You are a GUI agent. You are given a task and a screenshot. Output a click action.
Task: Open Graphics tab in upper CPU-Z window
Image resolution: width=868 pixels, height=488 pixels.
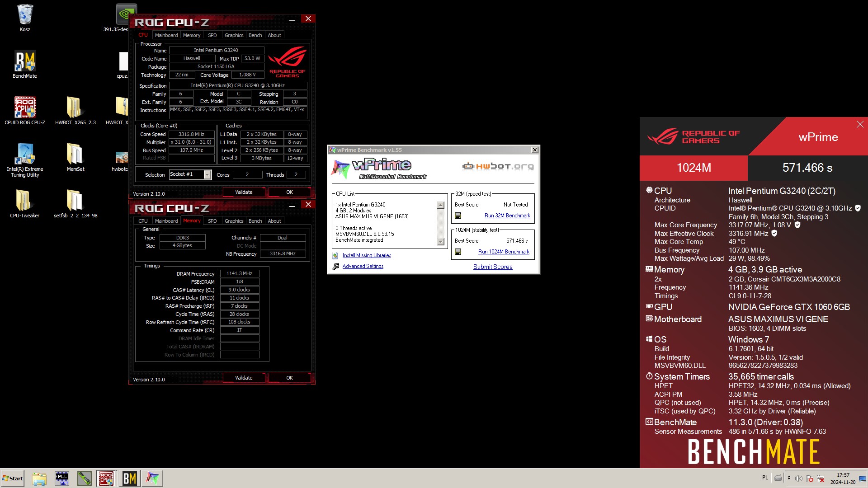234,35
